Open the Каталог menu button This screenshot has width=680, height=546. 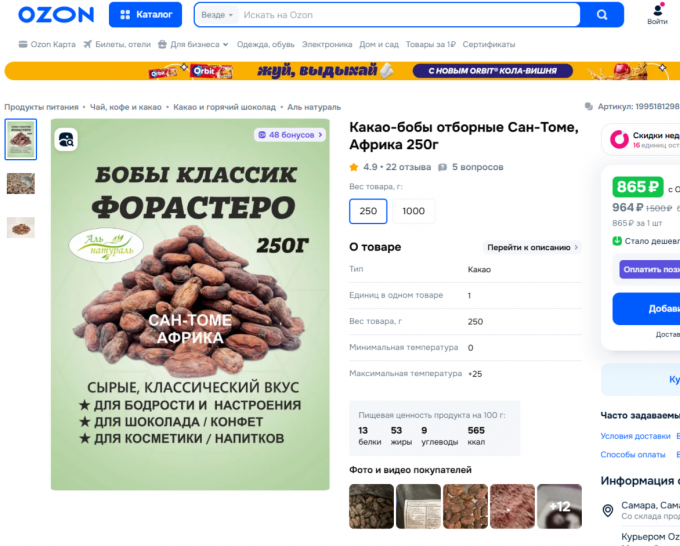pos(145,15)
